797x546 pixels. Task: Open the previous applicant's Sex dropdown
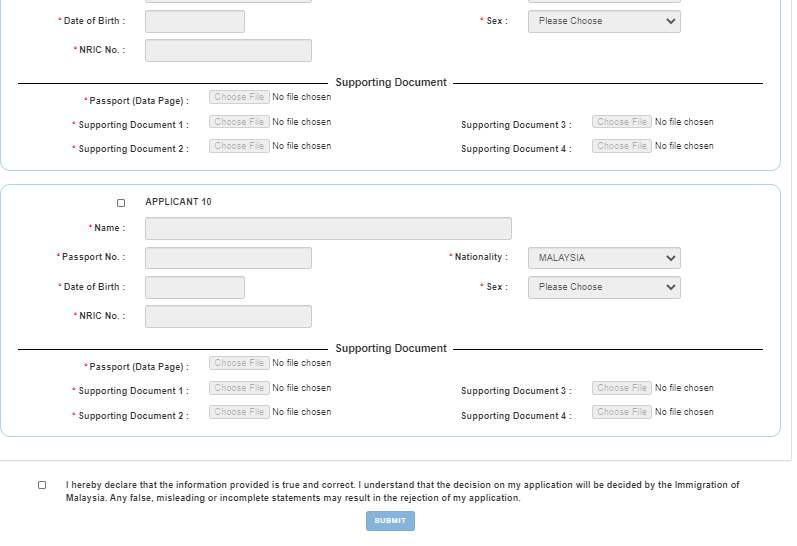coord(604,21)
